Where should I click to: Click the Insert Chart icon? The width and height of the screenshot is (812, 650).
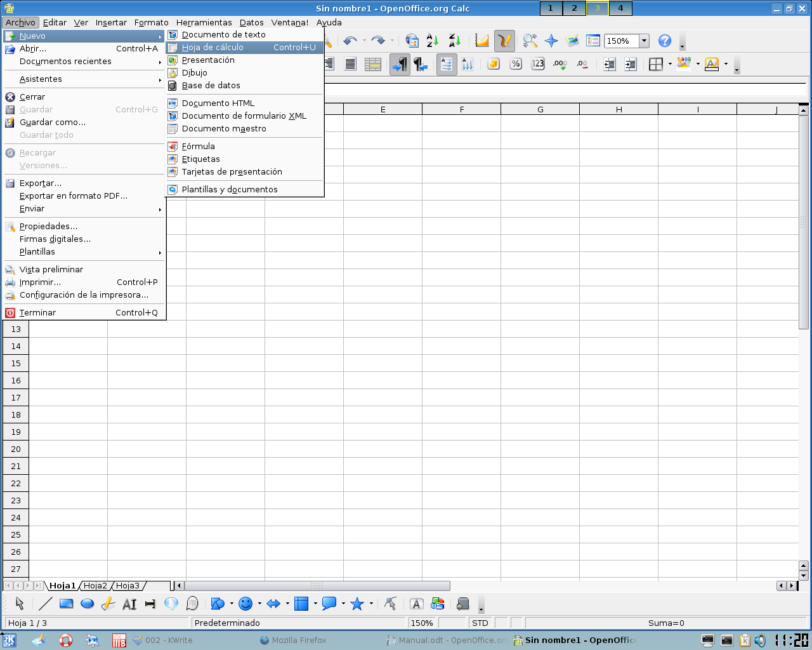click(482, 41)
